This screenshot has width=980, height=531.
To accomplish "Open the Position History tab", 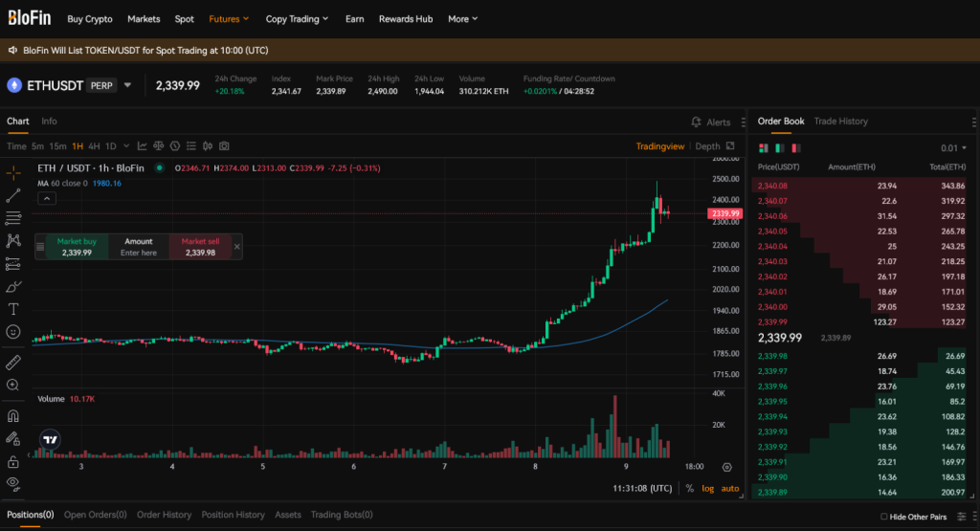I will (x=234, y=515).
